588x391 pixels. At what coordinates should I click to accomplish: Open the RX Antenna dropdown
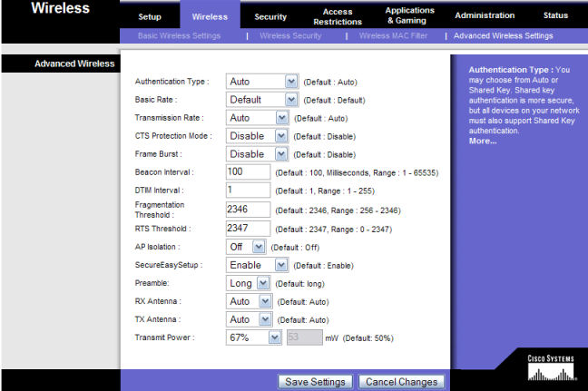pos(249,301)
